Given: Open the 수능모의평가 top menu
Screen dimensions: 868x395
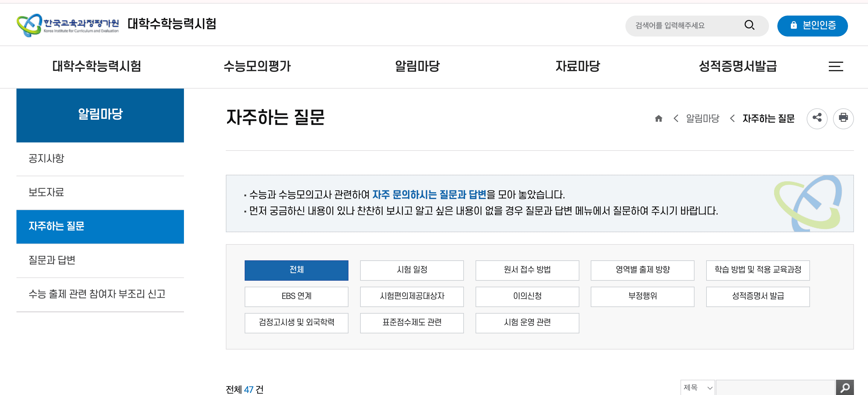Looking at the screenshot, I should [257, 66].
